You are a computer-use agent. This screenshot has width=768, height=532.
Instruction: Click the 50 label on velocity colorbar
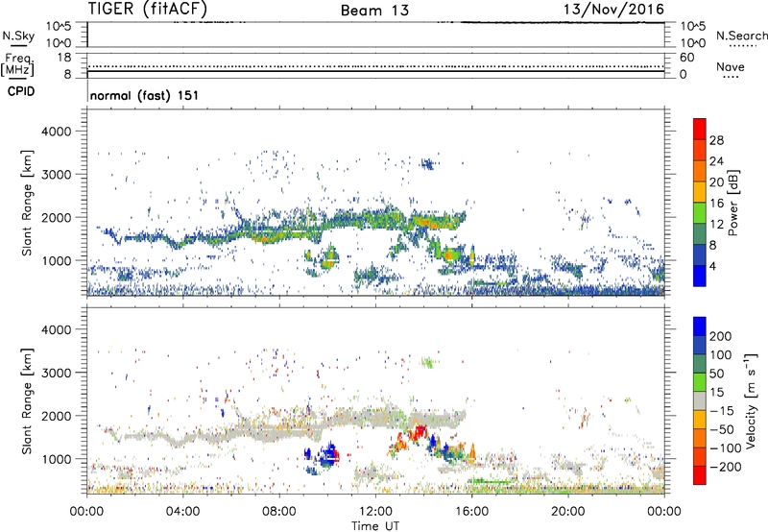[x=716, y=374]
